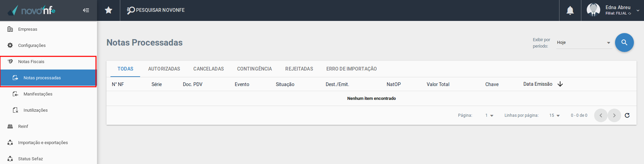Go to the next page arrow
The width and height of the screenshot is (644, 164).
[614, 115]
